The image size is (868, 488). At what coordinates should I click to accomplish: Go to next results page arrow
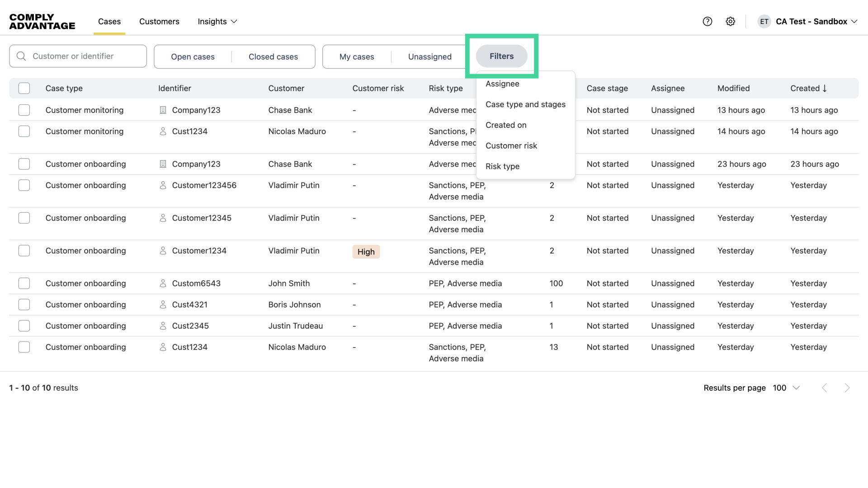pyautogui.click(x=847, y=388)
